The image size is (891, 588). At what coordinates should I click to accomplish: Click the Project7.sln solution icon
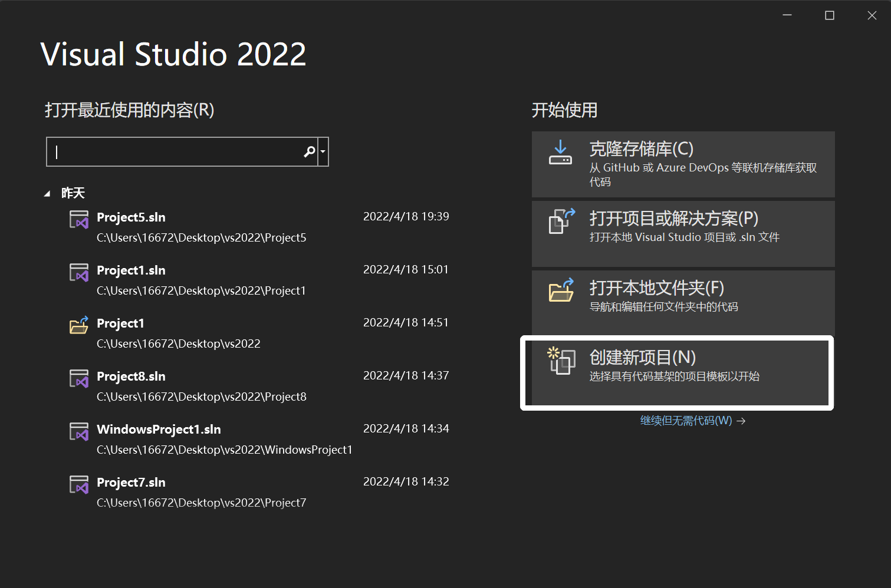coord(79,484)
